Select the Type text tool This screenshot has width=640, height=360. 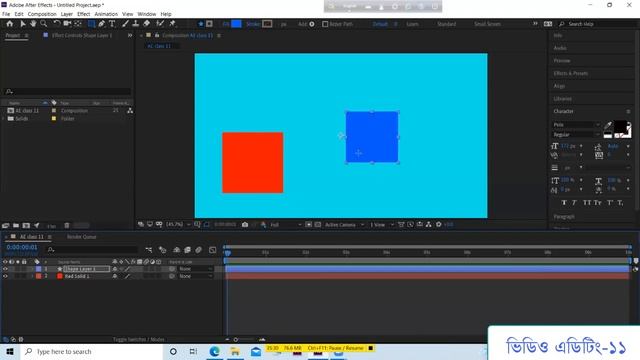(x=112, y=24)
